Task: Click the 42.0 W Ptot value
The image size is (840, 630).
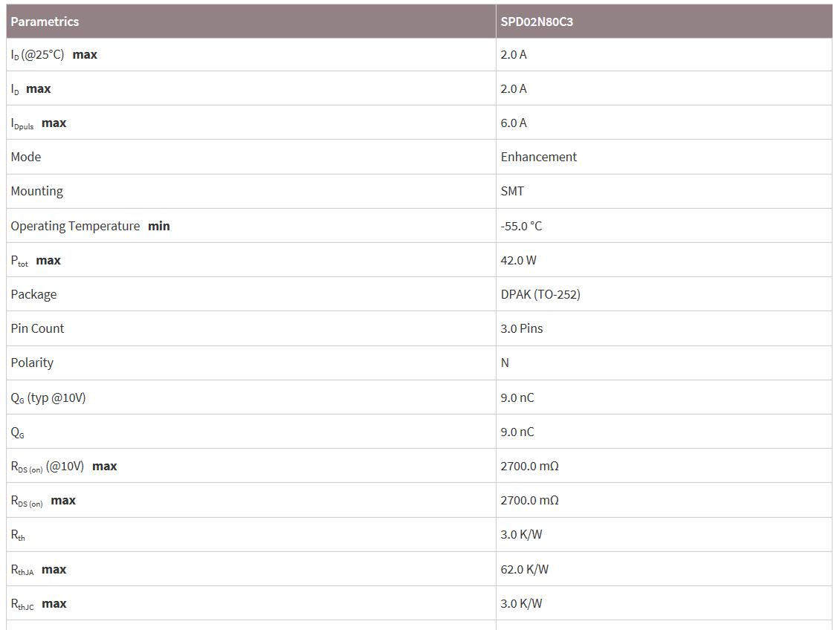Action: click(x=518, y=260)
